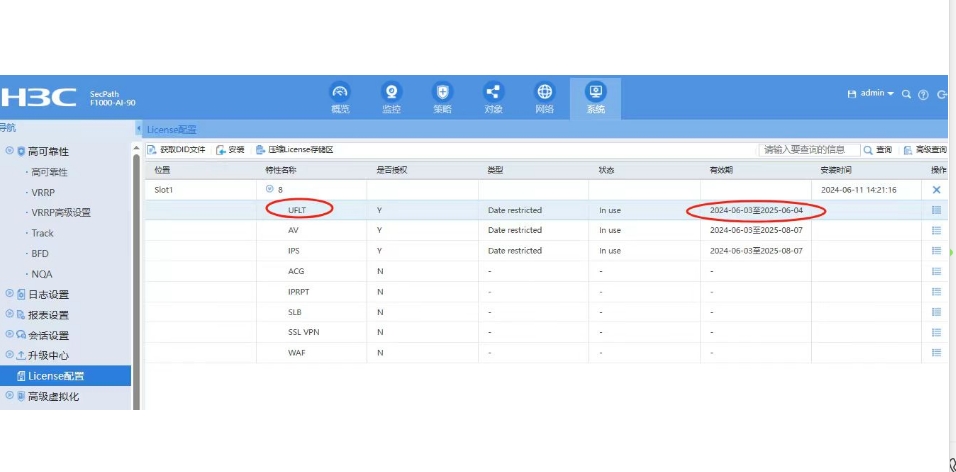Select License配置 in the navigation
Image resolution: width=956 pixels, height=472 pixels.
click(x=65, y=376)
